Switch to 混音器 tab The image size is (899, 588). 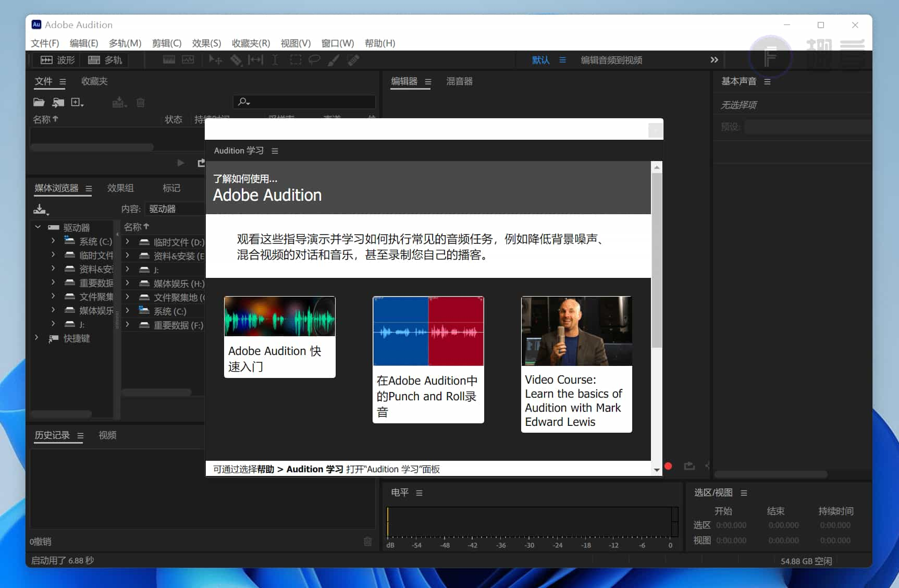click(x=460, y=81)
